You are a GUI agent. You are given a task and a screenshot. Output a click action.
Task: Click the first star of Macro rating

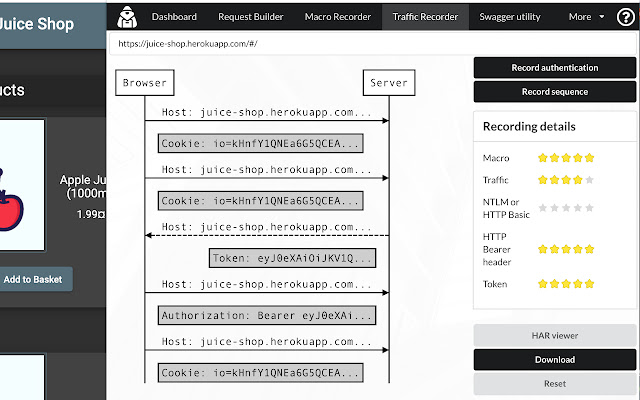[x=542, y=158]
